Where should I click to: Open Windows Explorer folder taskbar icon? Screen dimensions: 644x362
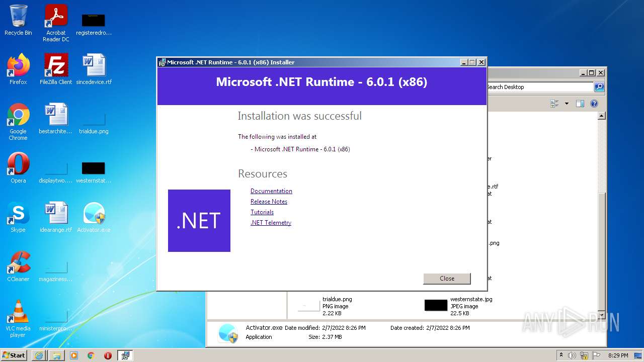57,355
